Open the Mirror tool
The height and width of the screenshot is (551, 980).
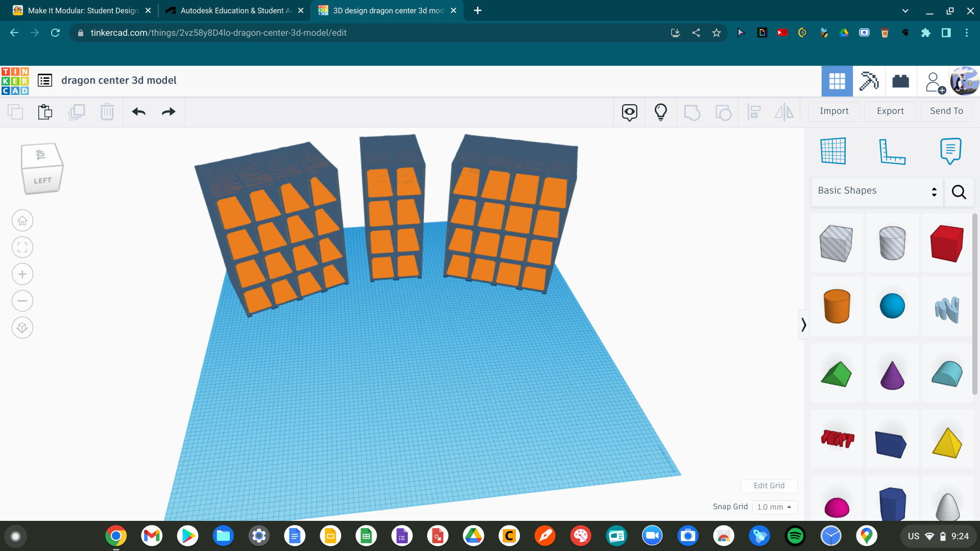(x=784, y=112)
